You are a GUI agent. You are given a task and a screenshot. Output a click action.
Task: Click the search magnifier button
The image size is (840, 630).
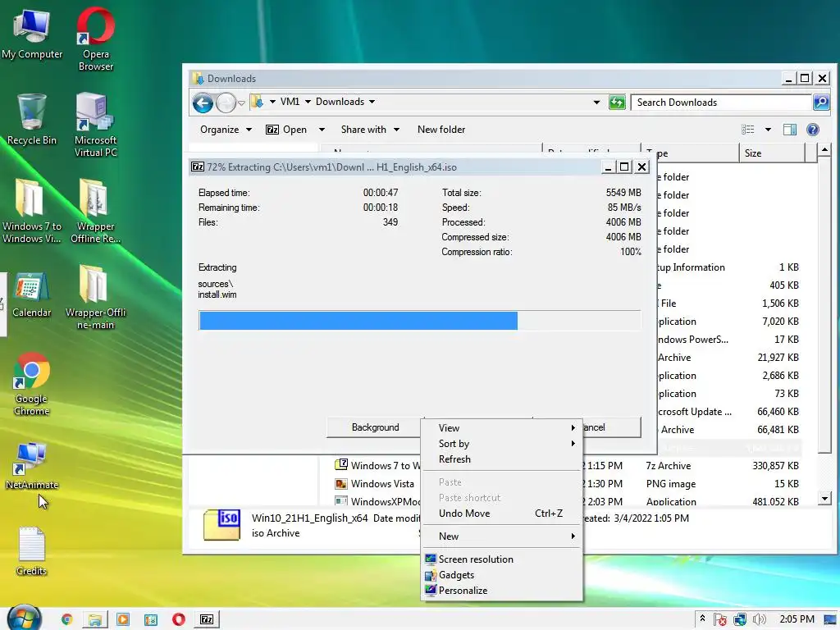820,102
